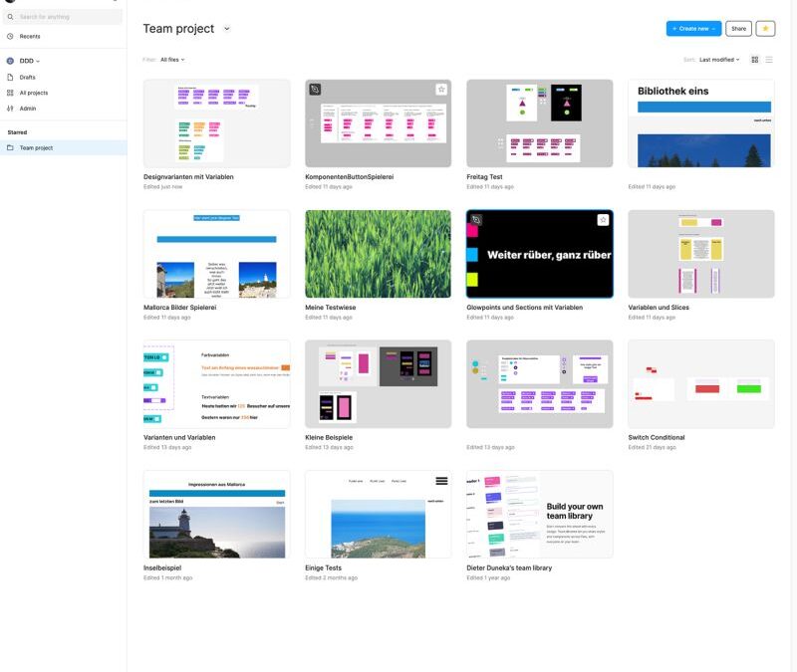Click the Admin settings icon

pyautogui.click(x=10, y=109)
